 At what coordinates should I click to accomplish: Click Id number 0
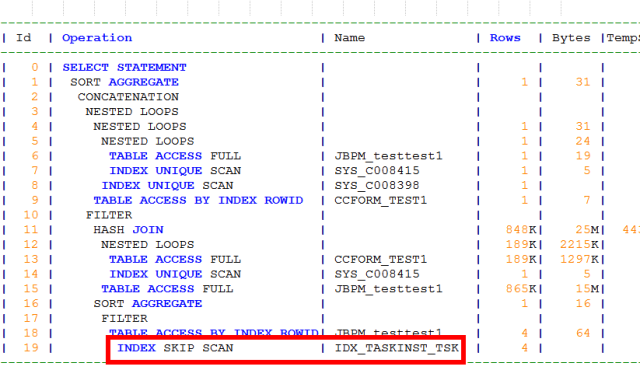pos(35,67)
